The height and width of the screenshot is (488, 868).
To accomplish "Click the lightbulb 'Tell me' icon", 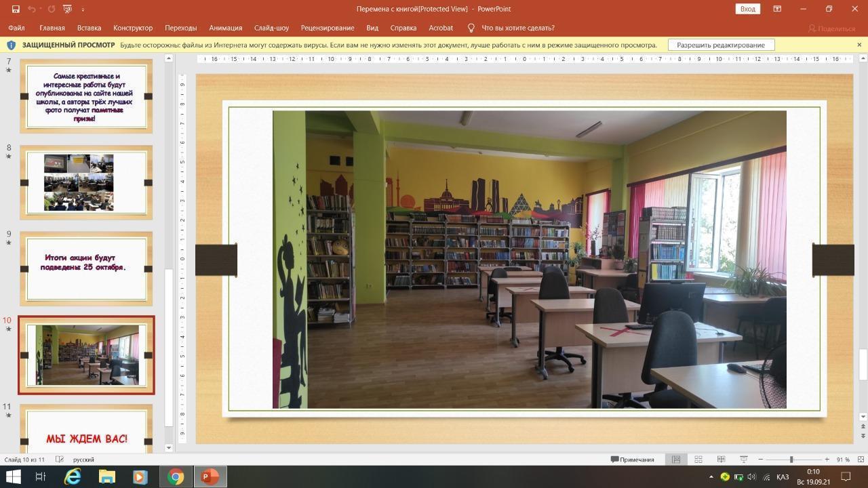I will pos(471,28).
